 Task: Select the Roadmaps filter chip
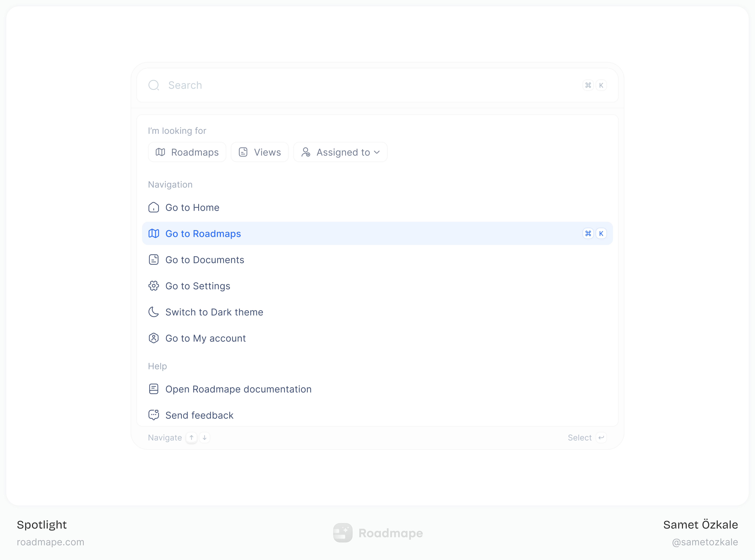[187, 152]
